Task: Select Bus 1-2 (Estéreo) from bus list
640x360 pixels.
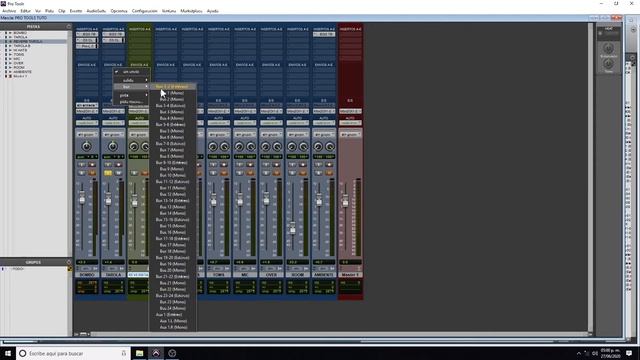Action: click(x=172, y=87)
